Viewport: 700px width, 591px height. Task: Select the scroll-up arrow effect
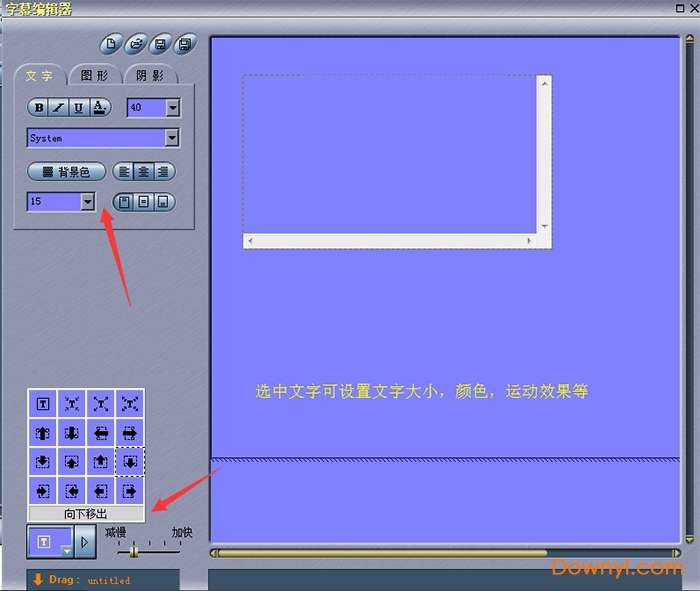click(43, 433)
